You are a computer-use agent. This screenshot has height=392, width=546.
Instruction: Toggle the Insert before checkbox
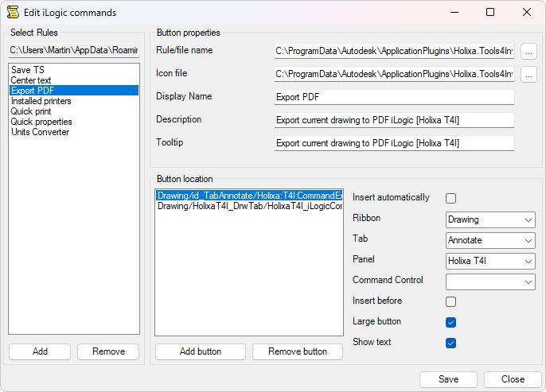451,301
